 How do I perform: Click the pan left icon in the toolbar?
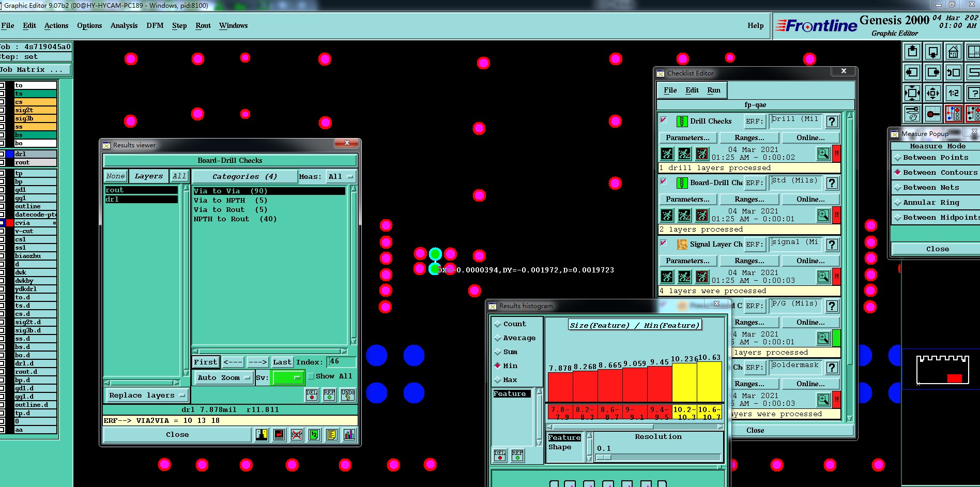click(x=912, y=72)
